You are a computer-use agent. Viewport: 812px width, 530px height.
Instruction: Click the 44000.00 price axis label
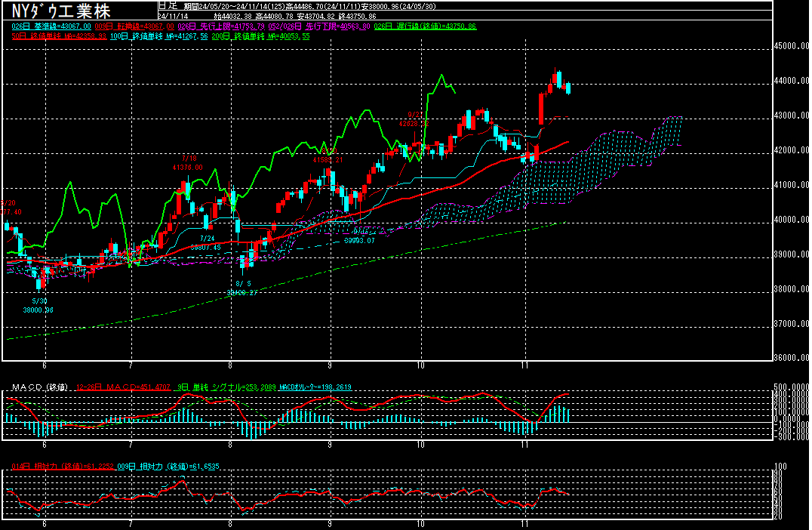(x=792, y=81)
